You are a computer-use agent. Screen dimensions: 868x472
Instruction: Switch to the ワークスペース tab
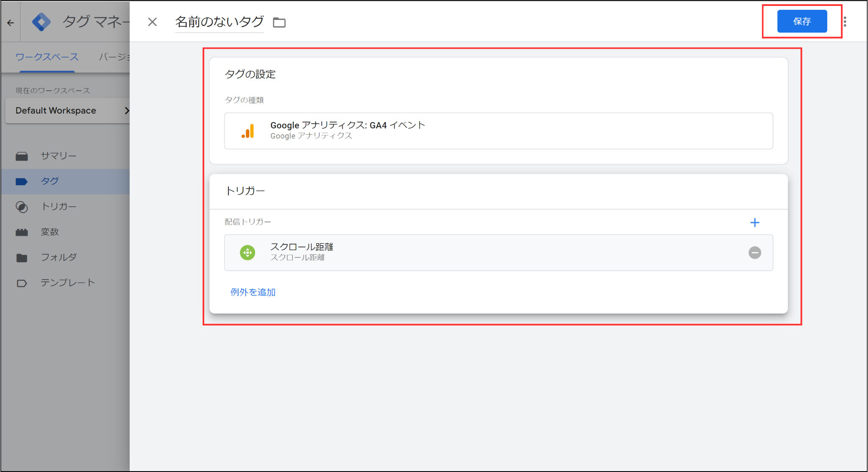click(47, 57)
